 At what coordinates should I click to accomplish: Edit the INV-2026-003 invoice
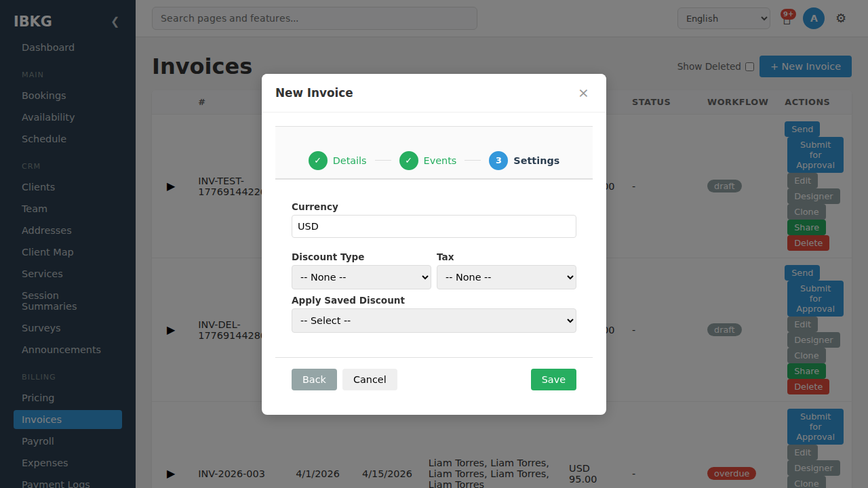coord(802,453)
